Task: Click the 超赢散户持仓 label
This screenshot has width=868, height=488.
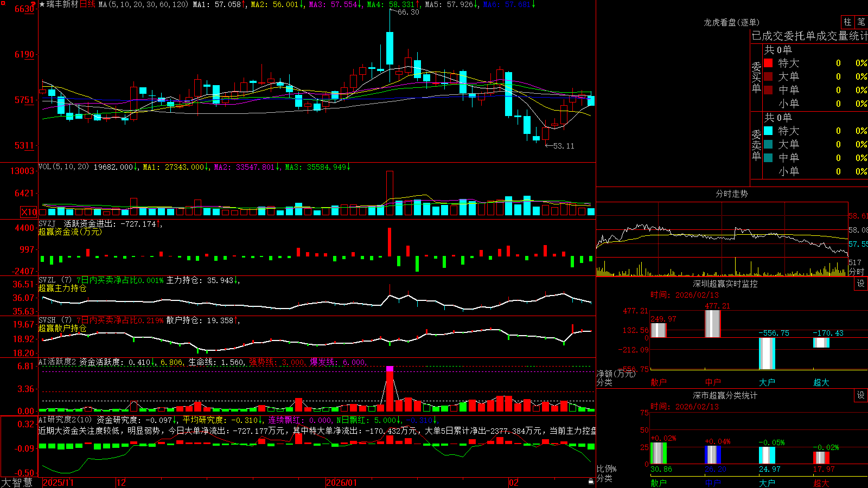Action: coord(62,328)
